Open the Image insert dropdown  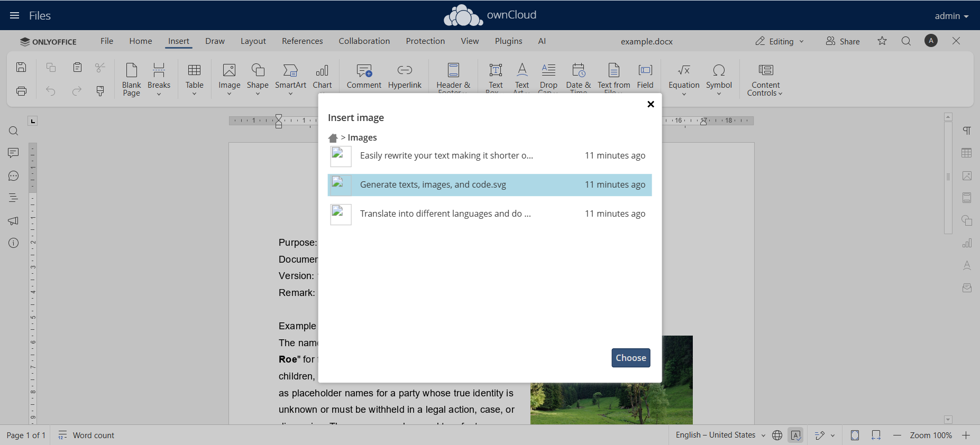[229, 79]
